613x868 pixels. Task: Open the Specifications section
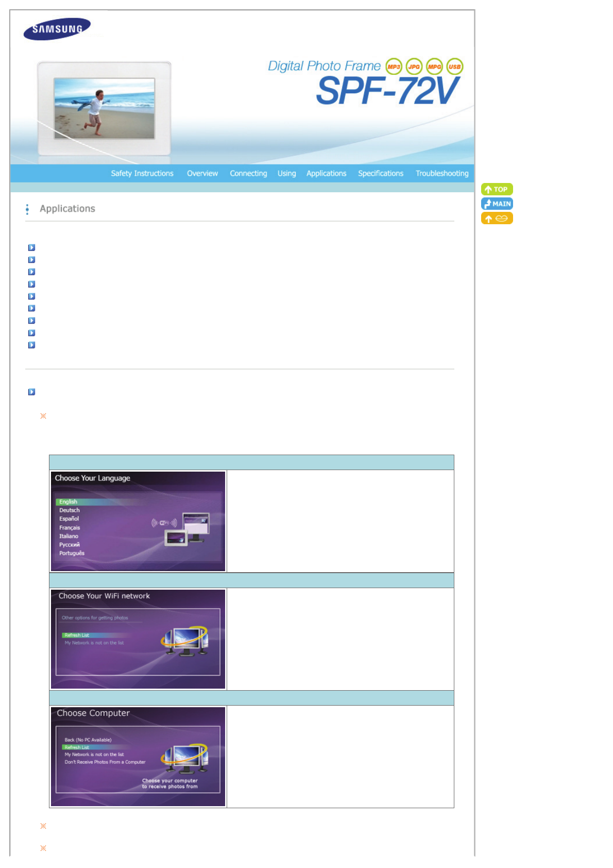381,173
